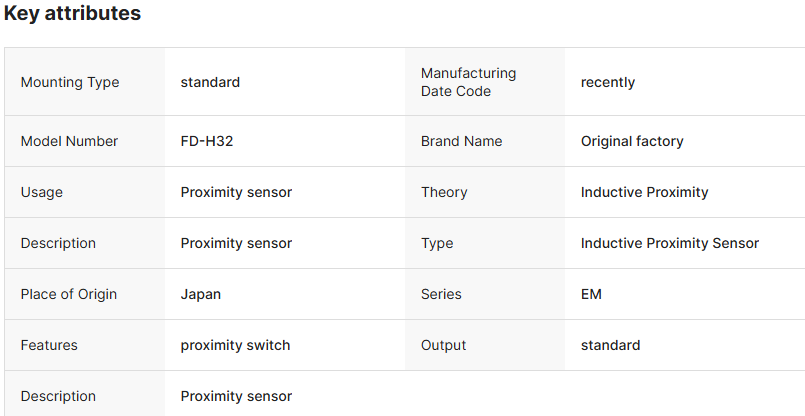The height and width of the screenshot is (416, 805).
Task: Click the Model Number label
Action: 69,141
